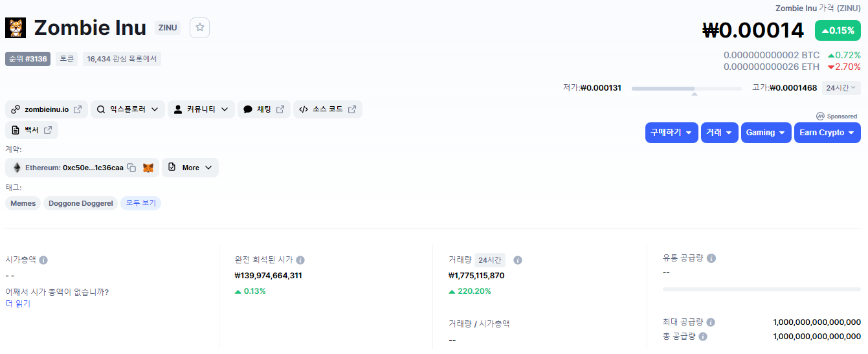Open the 24시간 high/low range selector
868x354 pixels.
841,88
